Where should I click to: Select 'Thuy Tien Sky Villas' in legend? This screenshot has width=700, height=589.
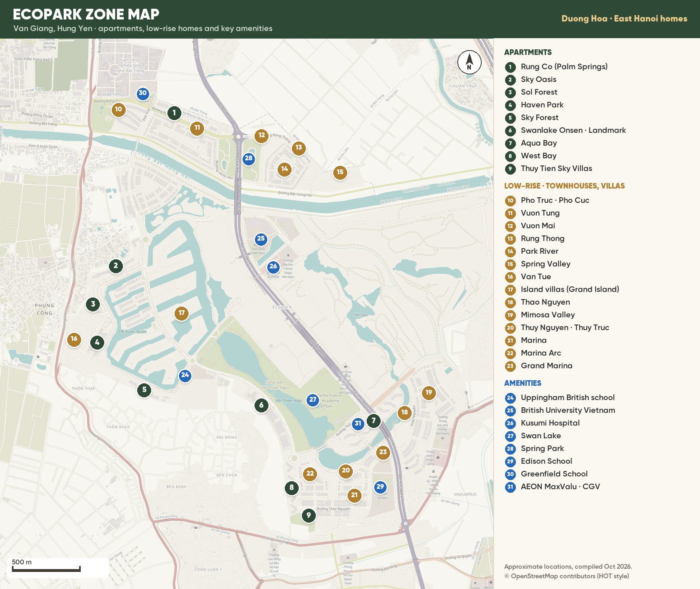[x=556, y=168]
